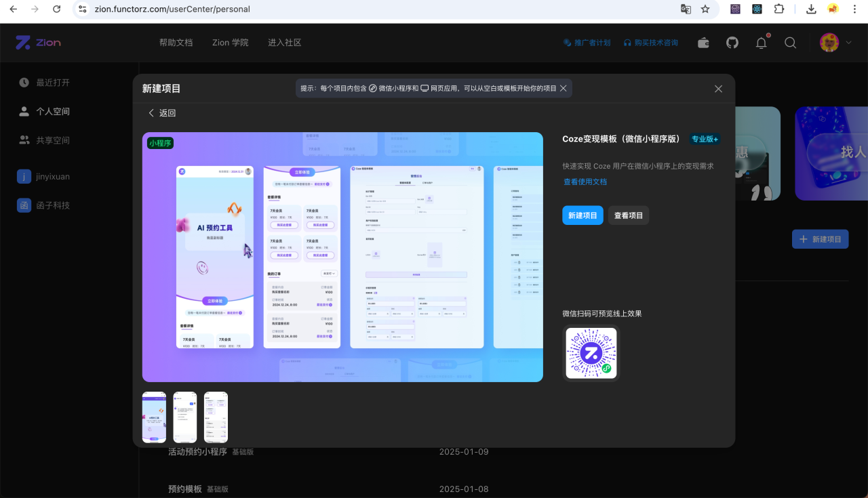Click the address bar URL
The image size is (868, 498).
point(172,9)
